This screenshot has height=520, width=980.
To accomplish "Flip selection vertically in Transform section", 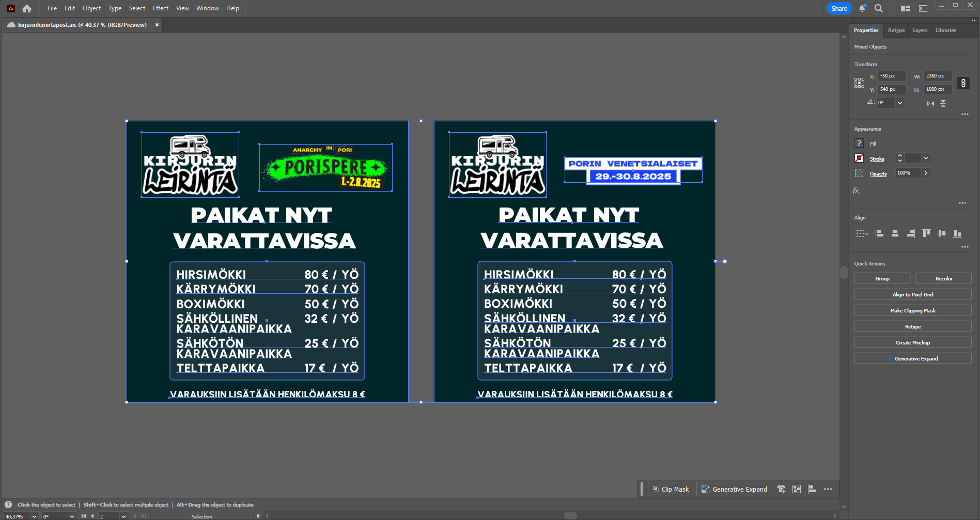I will 943,103.
